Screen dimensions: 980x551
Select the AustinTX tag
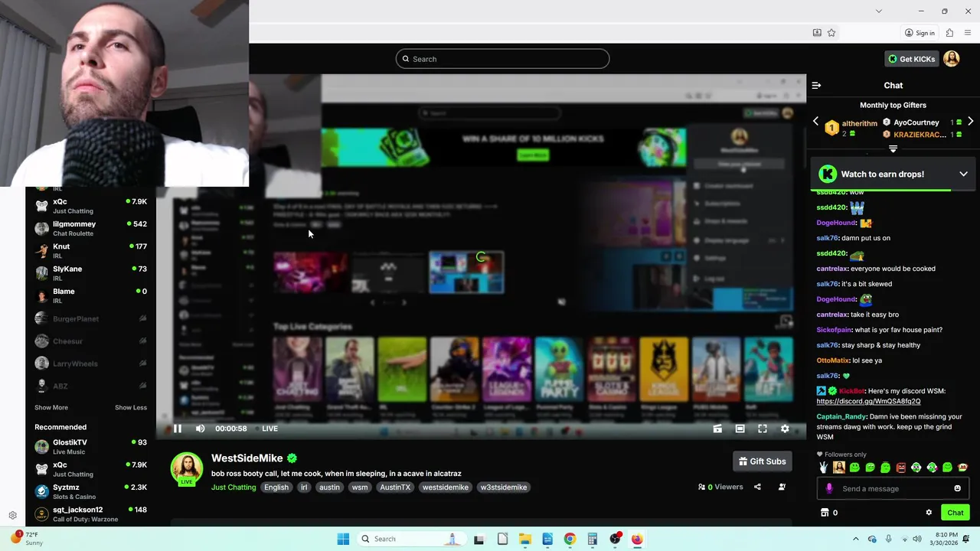tap(395, 487)
